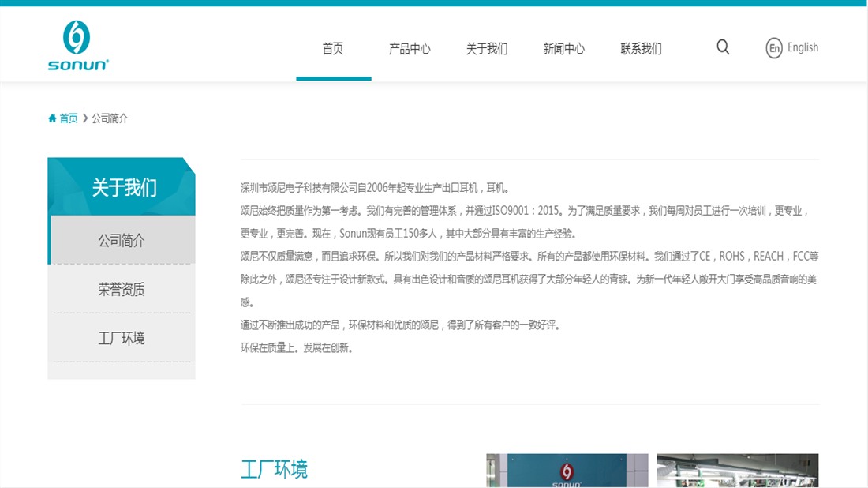Switch site language to English
Viewport: 868px width, 488px height.
click(803, 47)
